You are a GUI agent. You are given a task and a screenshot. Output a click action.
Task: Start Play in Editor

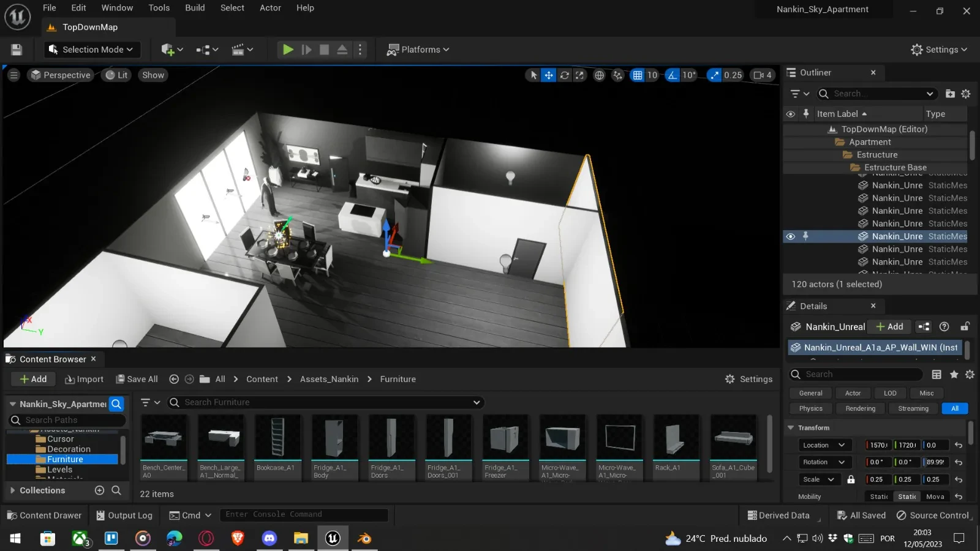click(x=287, y=50)
